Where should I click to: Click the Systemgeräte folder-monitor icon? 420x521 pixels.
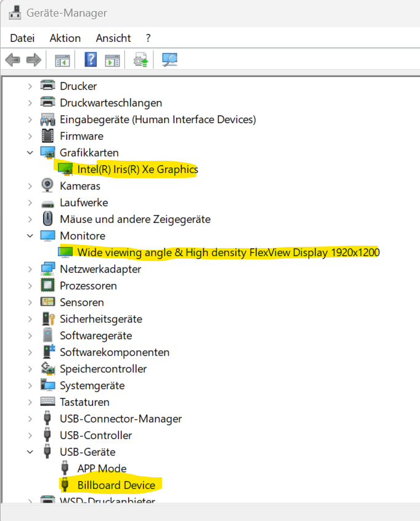pyautogui.click(x=47, y=385)
